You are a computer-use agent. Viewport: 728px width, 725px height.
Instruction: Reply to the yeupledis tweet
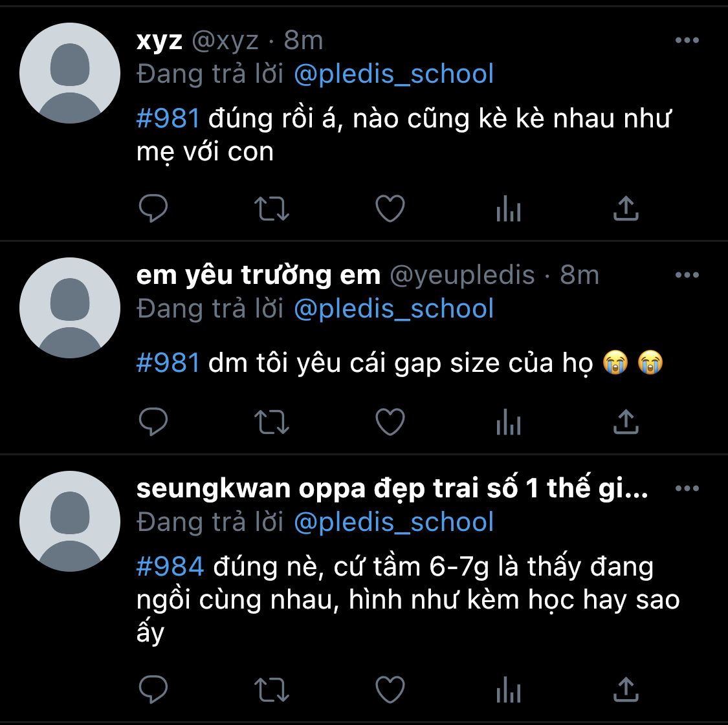[x=153, y=422]
